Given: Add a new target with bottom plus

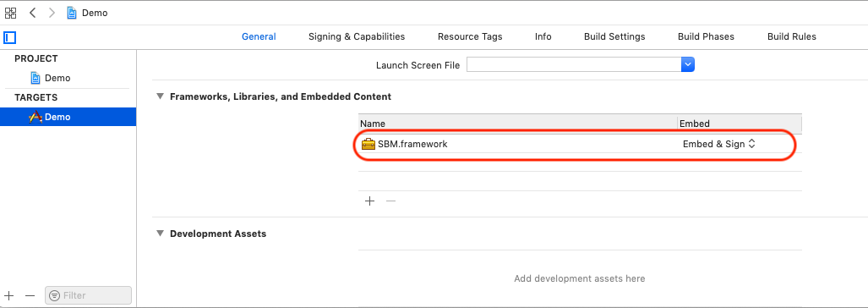Looking at the screenshot, I should click(x=9, y=296).
